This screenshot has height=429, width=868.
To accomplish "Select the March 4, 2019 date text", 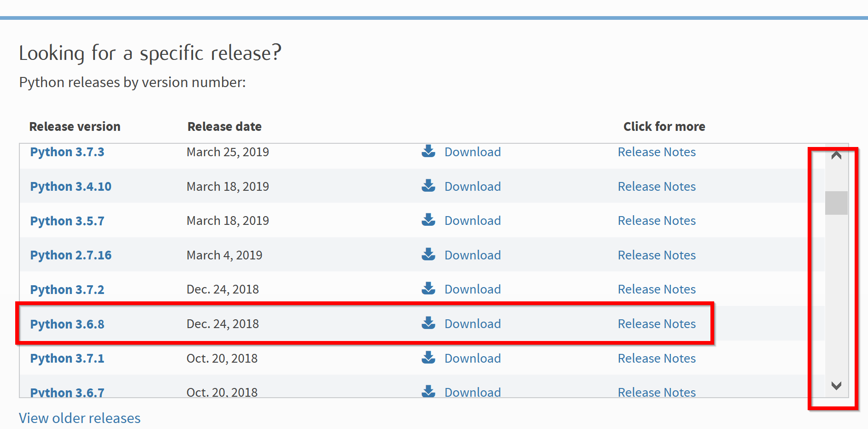I will pos(224,255).
